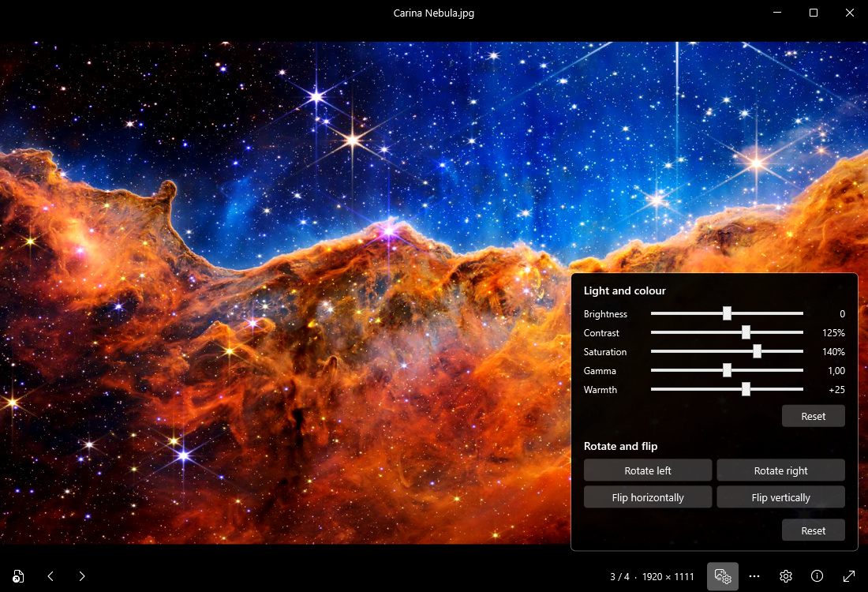The image size is (868, 592).
Task: Open the three-dot more options menu
Action: (754, 576)
